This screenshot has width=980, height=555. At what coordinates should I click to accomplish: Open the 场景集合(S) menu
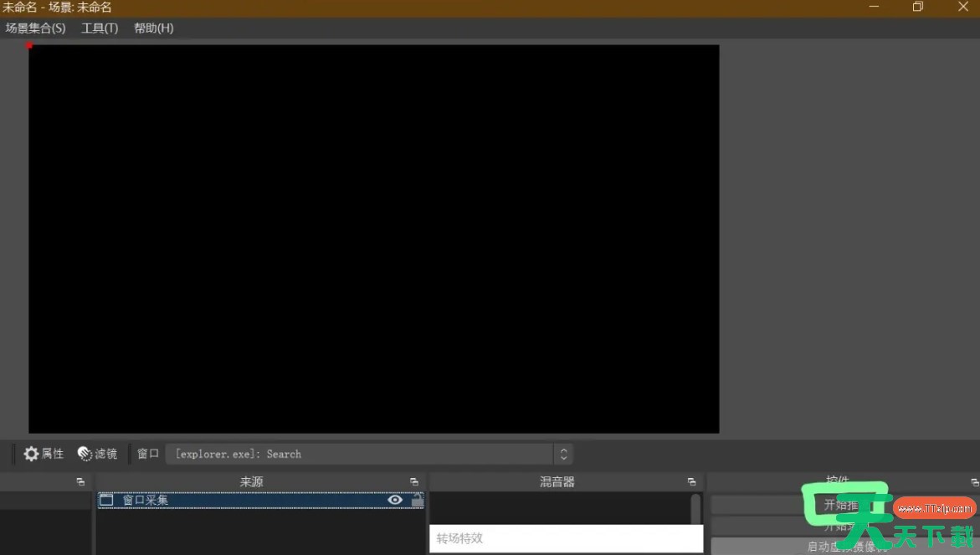35,28
